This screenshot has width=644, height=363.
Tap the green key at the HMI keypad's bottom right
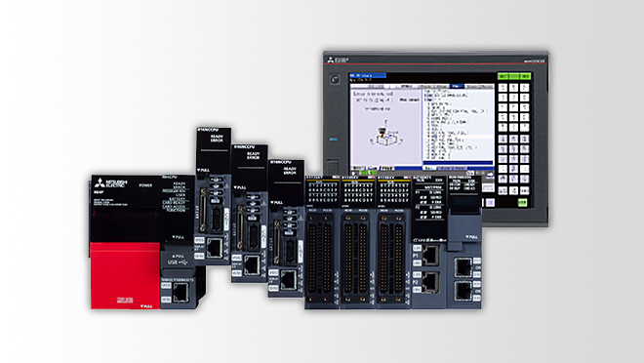pos(522,202)
